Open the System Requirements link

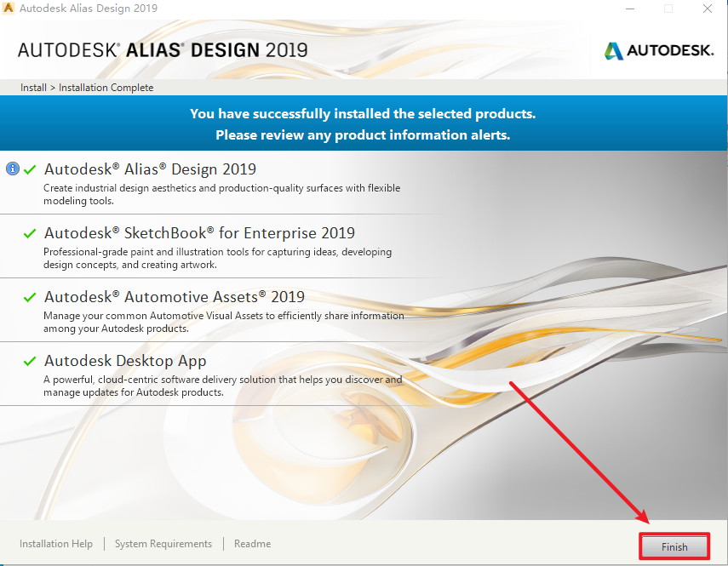(x=163, y=543)
